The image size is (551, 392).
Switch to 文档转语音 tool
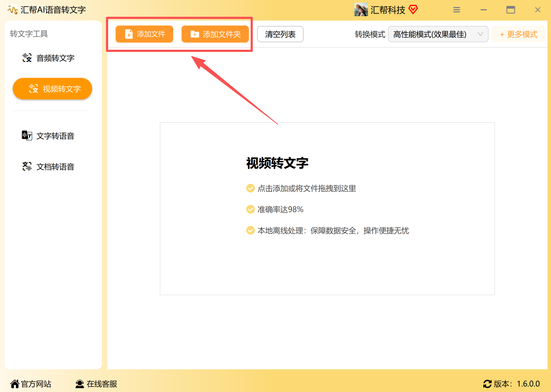[48, 167]
